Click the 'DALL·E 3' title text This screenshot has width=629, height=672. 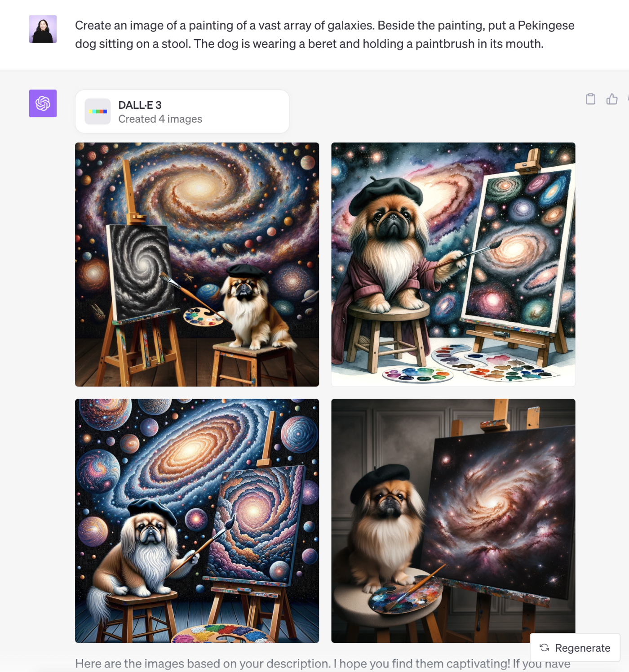click(140, 105)
